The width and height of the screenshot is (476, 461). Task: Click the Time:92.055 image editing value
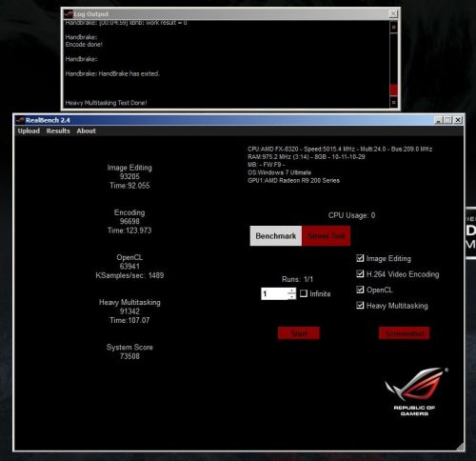(129, 186)
